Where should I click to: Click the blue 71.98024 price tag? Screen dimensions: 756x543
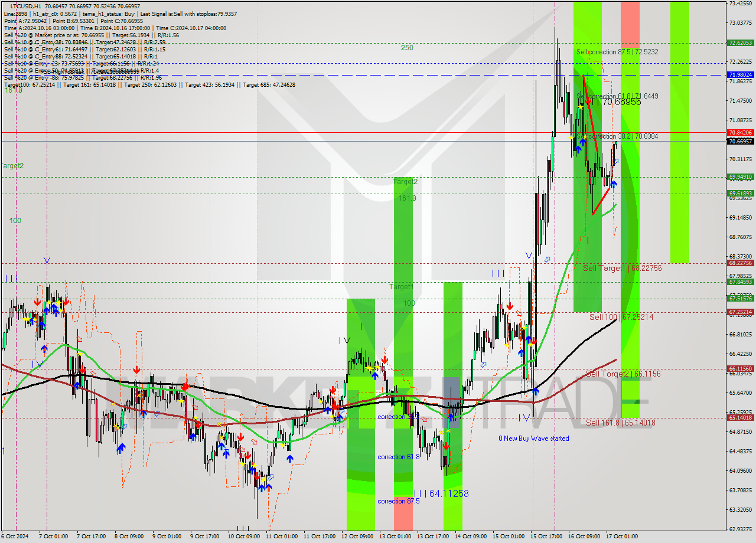tap(740, 75)
